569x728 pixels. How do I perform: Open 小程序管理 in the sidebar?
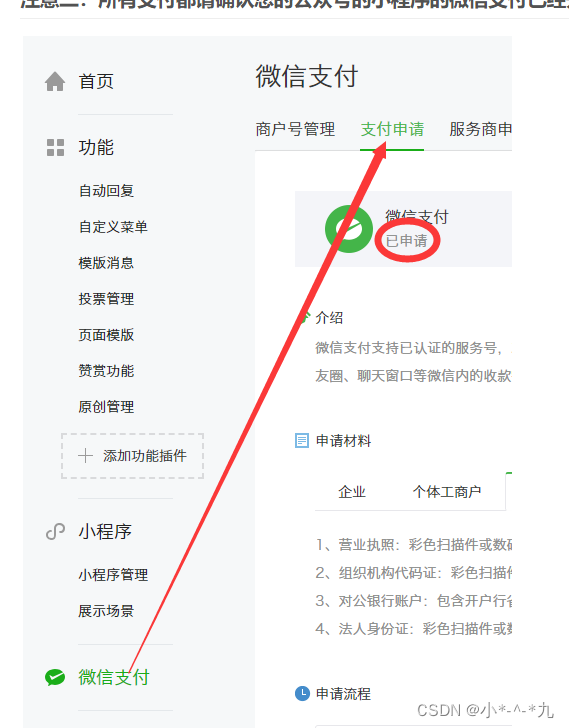point(113,575)
